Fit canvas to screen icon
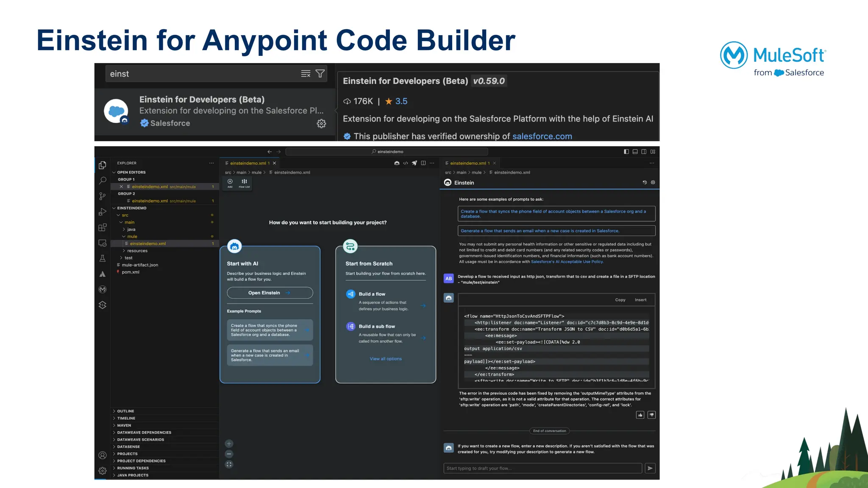Screen dimensions: 868x488 [x=229, y=464]
